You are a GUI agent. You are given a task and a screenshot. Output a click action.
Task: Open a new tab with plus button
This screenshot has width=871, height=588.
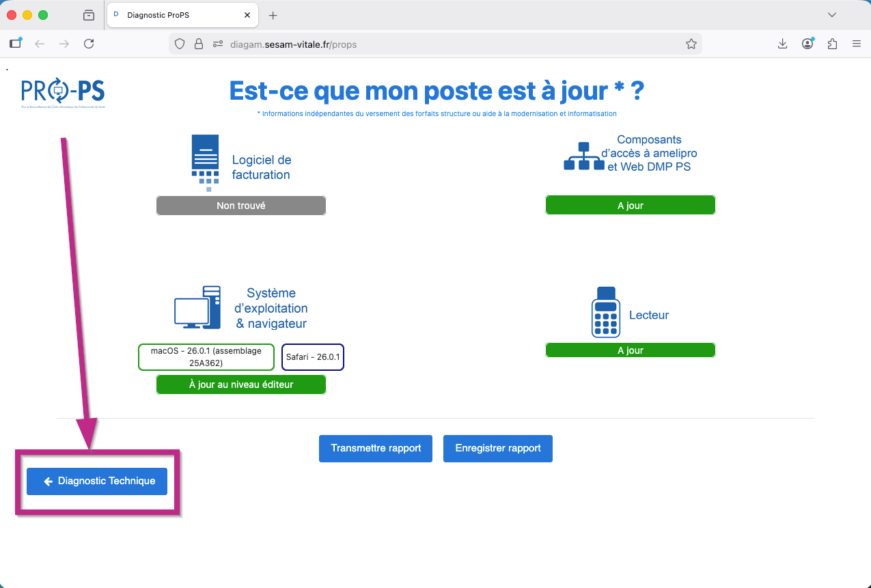tap(273, 15)
